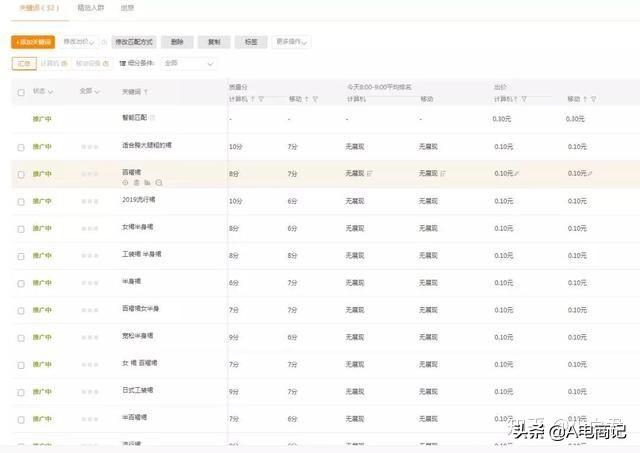This screenshot has height=453, width=640.
Task: Click the 工装裙 半身裙 keyword
Action: (x=142, y=254)
